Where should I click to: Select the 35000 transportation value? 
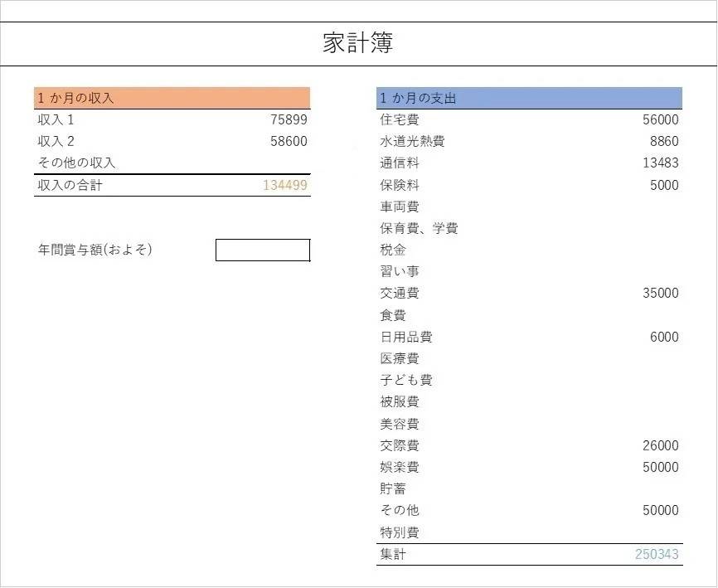(660, 293)
